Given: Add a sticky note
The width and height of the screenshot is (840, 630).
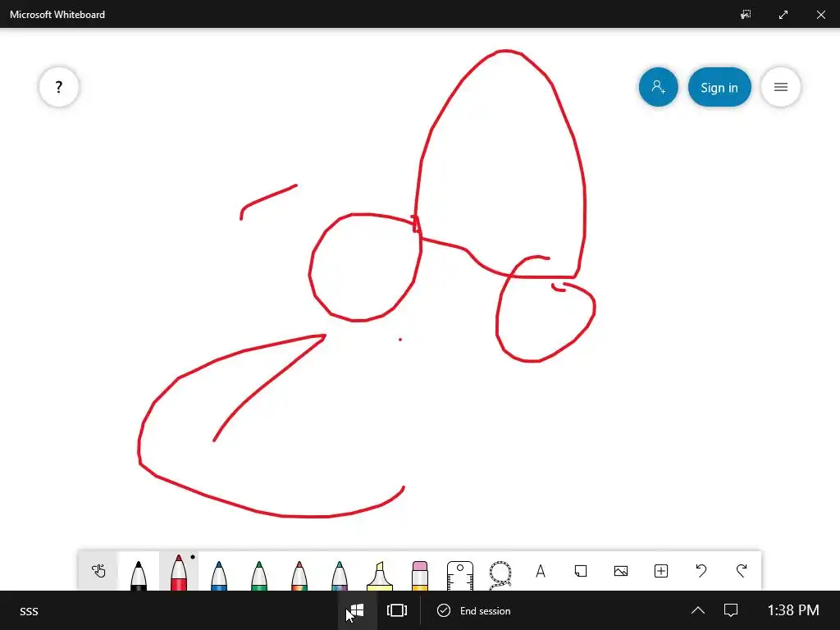Looking at the screenshot, I should [x=581, y=571].
